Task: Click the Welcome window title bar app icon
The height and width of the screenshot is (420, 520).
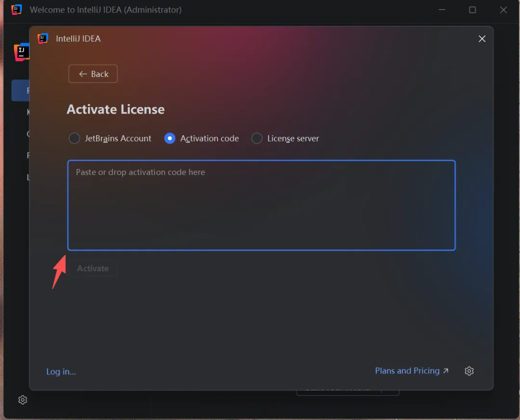Action: pos(16,10)
